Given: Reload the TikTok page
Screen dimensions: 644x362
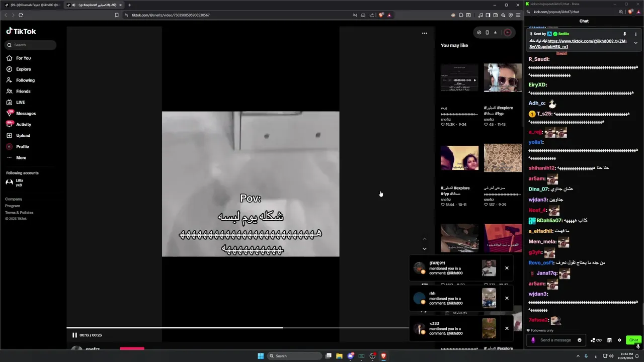Looking at the screenshot, I should pyautogui.click(x=21, y=15).
